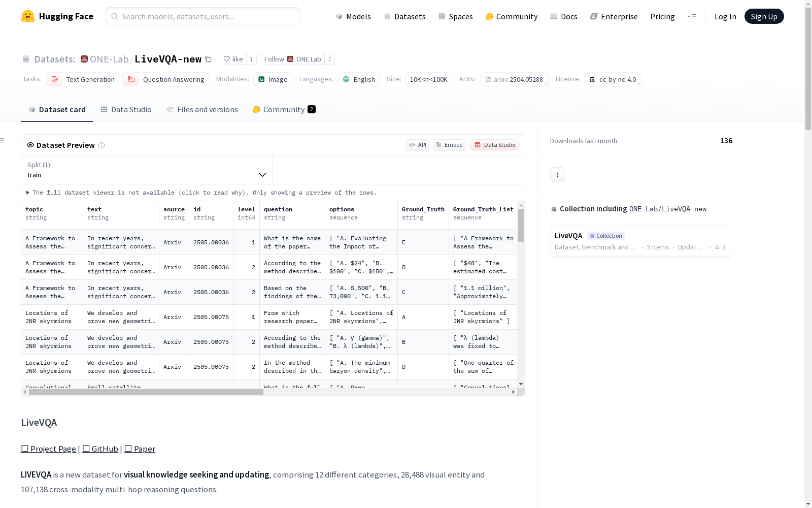The image size is (812, 508).
Task: Open the Models page
Action: [x=353, y=16]
